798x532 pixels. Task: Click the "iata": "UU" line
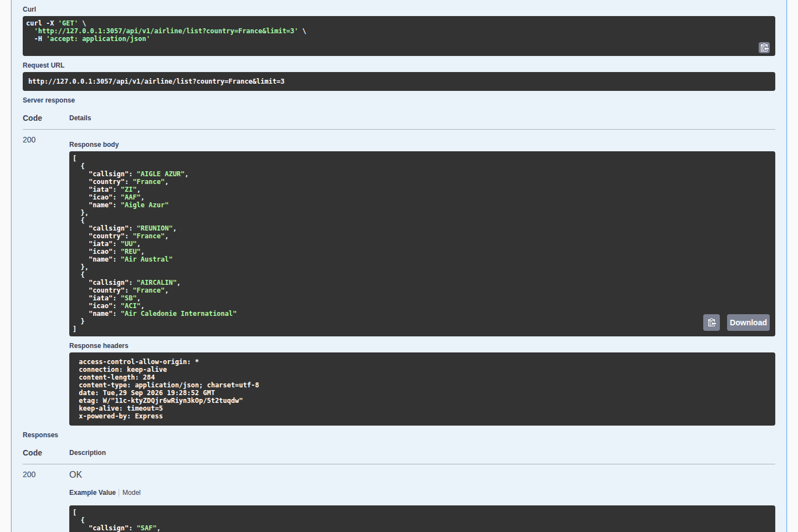coord(114,244)
